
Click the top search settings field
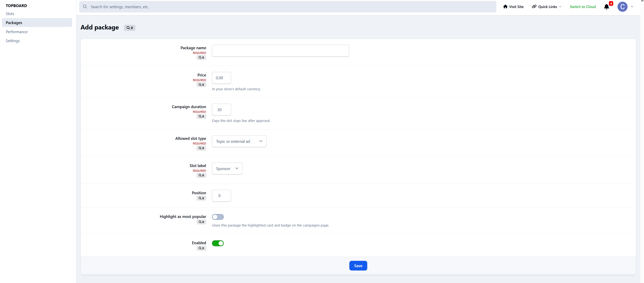(x=288, y=7)
